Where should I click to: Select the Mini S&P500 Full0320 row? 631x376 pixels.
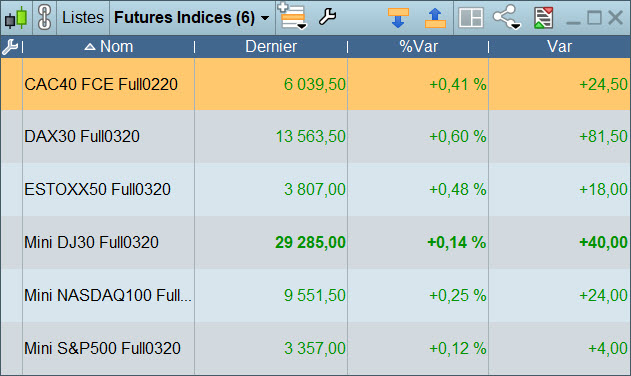316,348
